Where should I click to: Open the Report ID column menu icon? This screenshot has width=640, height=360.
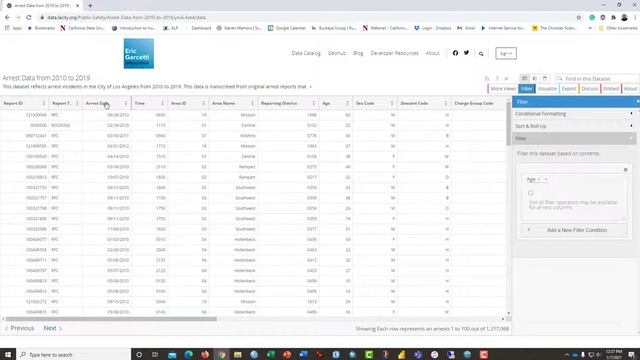click(44, 103)
